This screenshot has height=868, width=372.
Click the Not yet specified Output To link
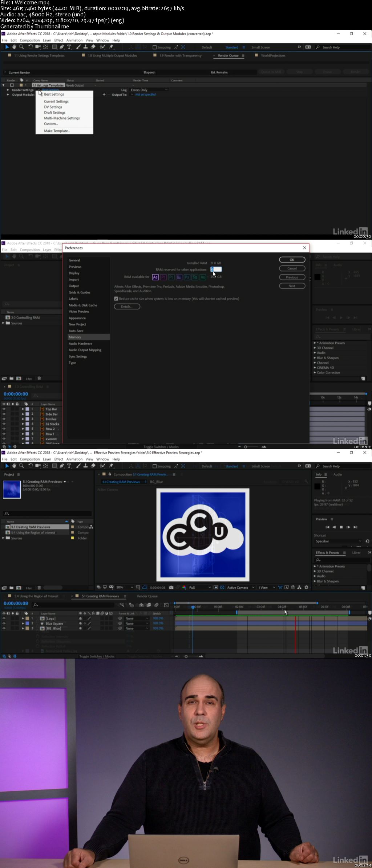(x=146, y=95)
